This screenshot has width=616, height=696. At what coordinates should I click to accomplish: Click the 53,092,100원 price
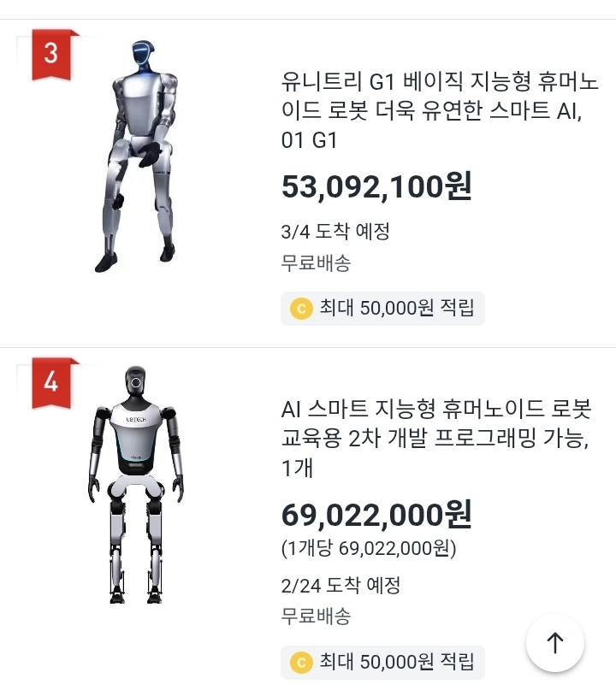click(376, 186)
